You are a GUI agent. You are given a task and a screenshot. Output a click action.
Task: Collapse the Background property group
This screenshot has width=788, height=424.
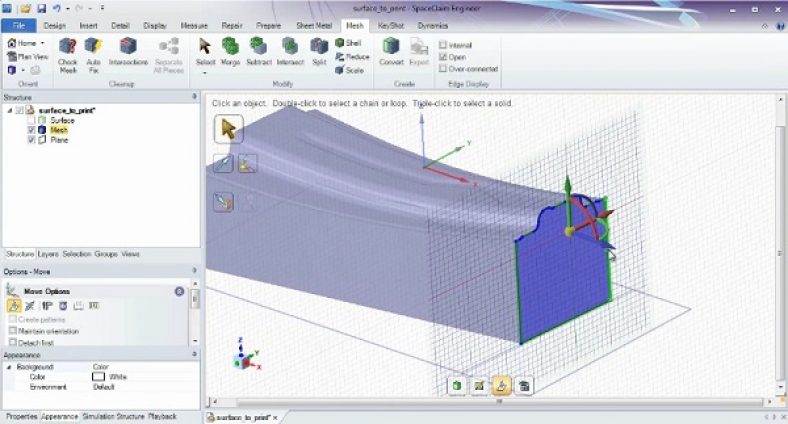click(9, 367)
